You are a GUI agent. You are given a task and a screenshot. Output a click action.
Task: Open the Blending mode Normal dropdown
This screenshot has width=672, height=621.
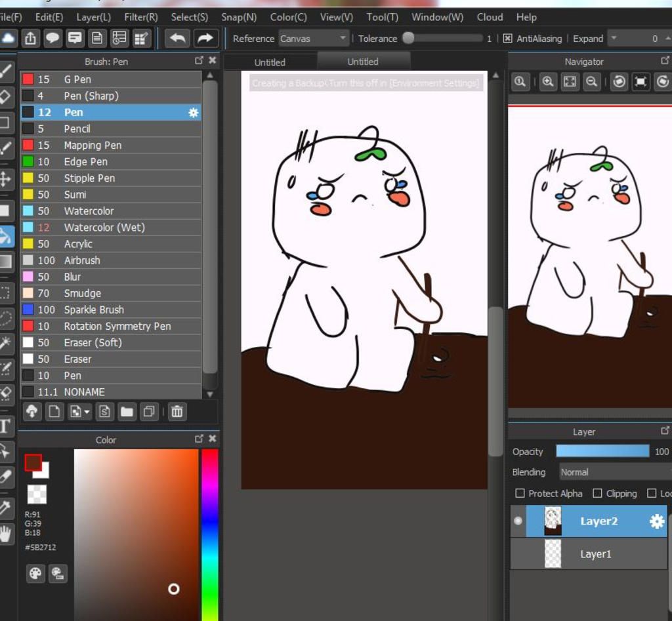tap(616, 472)
